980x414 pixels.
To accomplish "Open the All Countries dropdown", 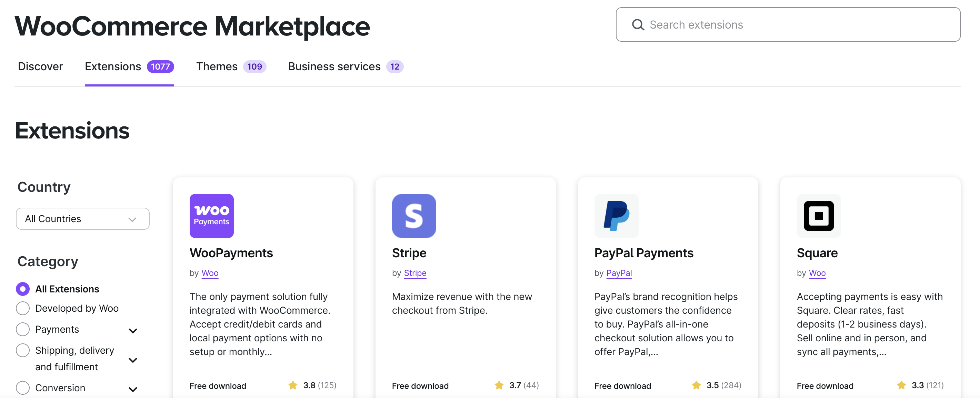I will point(82,219).
